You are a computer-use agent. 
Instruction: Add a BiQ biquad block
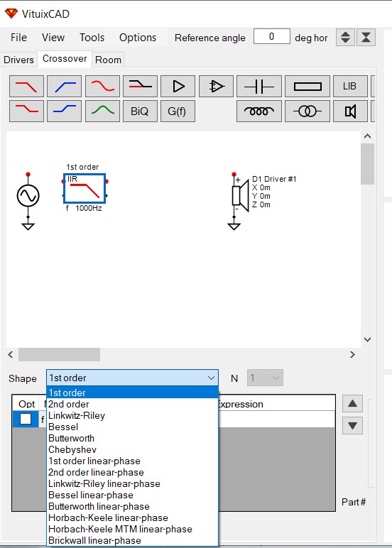(x=140, y=111)
